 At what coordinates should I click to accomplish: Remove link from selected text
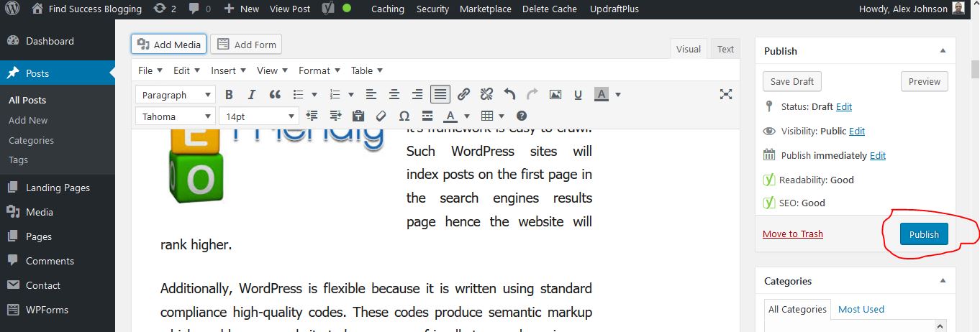pyautogui.click(x=486, y=94)
